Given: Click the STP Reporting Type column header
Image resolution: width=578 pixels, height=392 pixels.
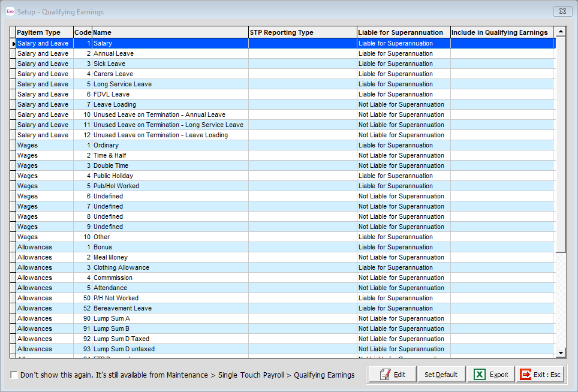Looking at the screenshot, I should tap(303, 32).
